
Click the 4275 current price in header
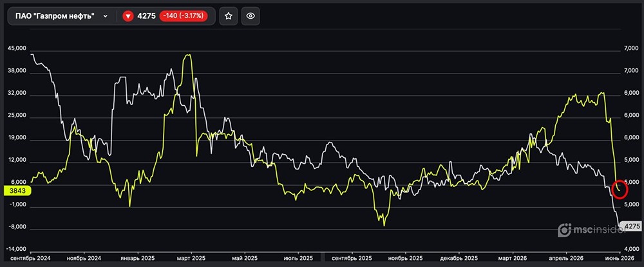coord(148,16)
